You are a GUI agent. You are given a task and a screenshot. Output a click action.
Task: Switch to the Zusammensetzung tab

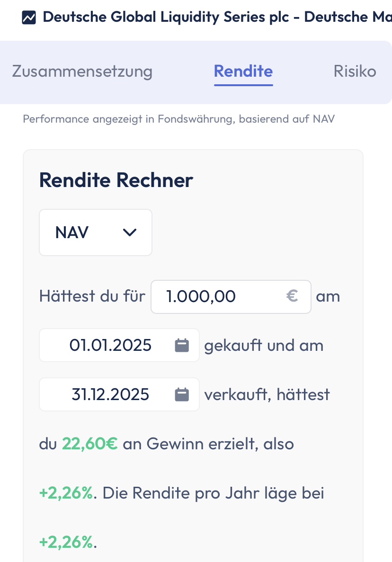[x=82, y=71]
